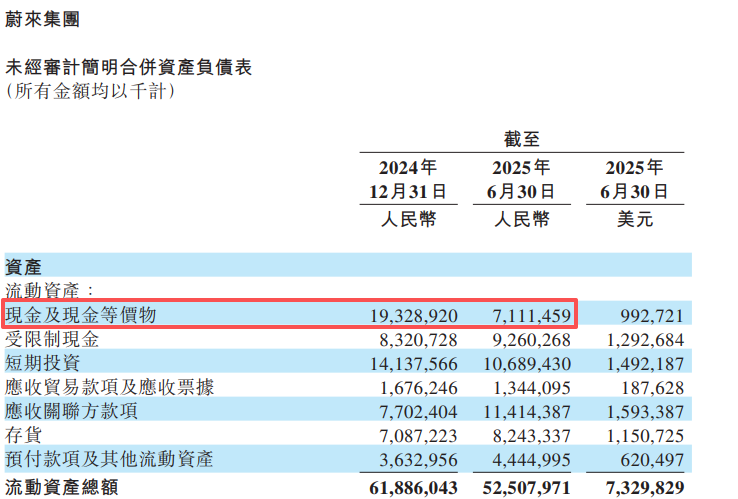738x499 pixels.
Task: Click the value 1,676,246
Action: 418,388
